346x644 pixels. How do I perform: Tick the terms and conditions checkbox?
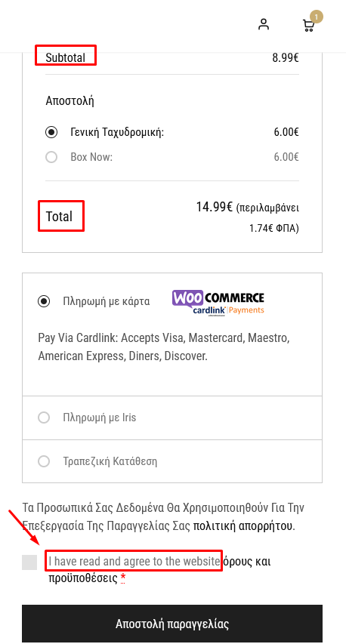[29, 562]
